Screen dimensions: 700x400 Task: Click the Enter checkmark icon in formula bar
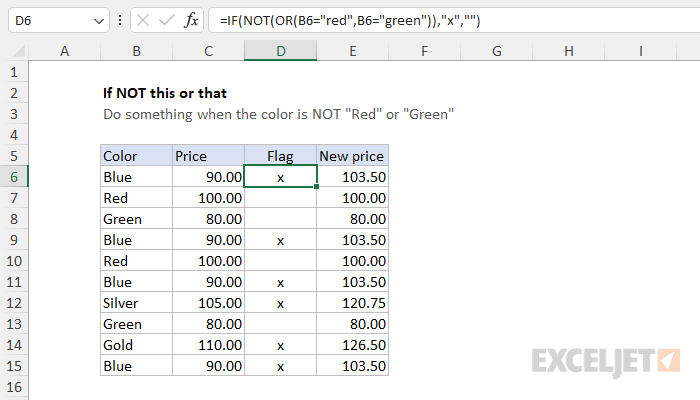pyautogui.click(x=167, y=20)
